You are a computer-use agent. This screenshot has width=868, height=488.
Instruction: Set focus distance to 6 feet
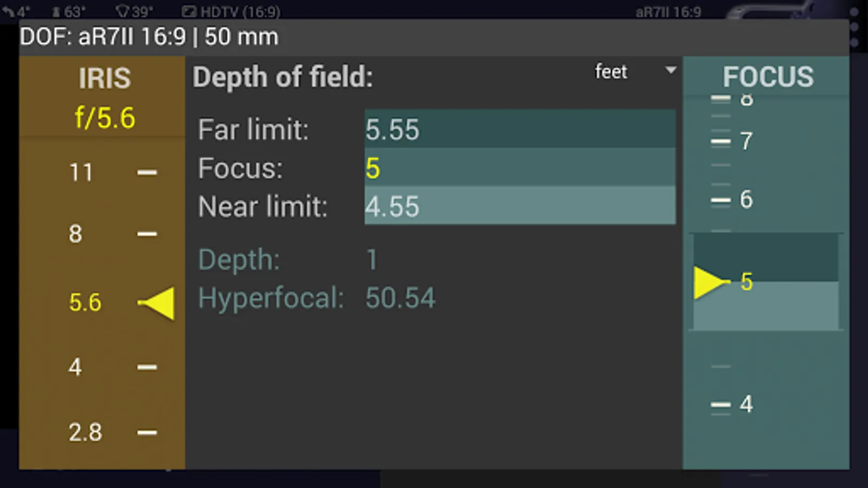[x=746, y=200]
